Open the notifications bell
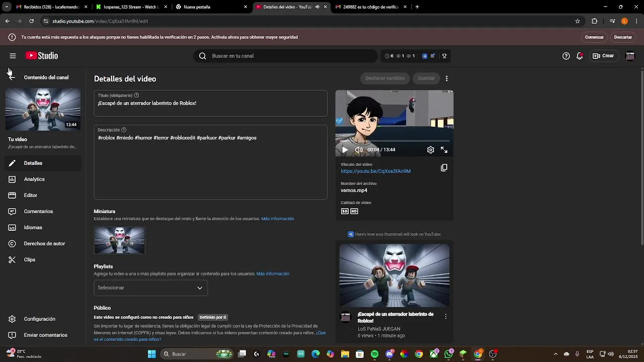644x362 pixels. click(580, 56)
